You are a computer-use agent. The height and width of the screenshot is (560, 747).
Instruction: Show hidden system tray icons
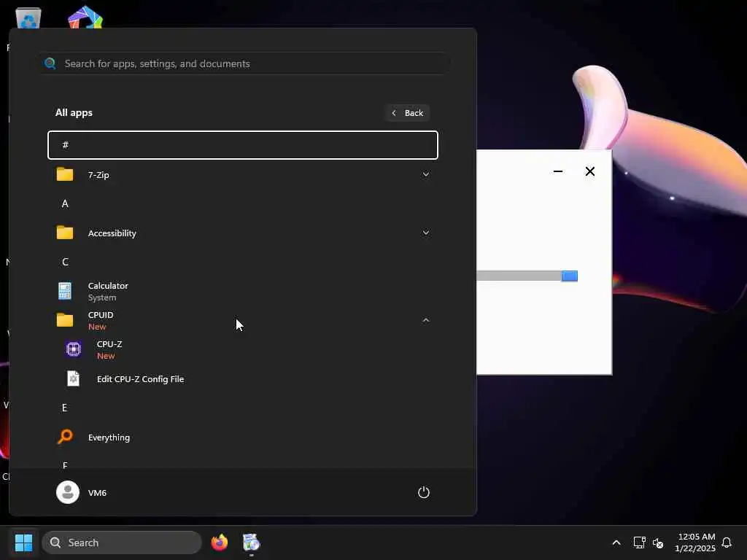point(616,542)
